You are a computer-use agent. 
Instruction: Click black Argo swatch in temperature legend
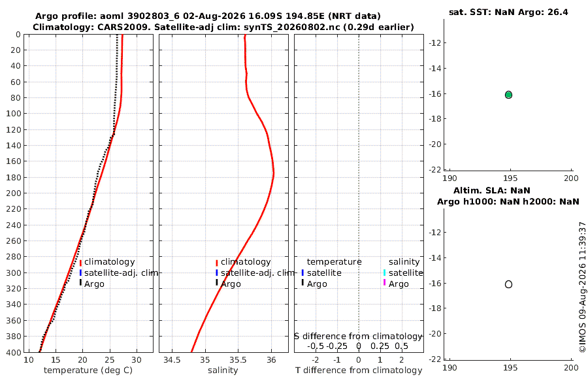[x=80, y=282]
